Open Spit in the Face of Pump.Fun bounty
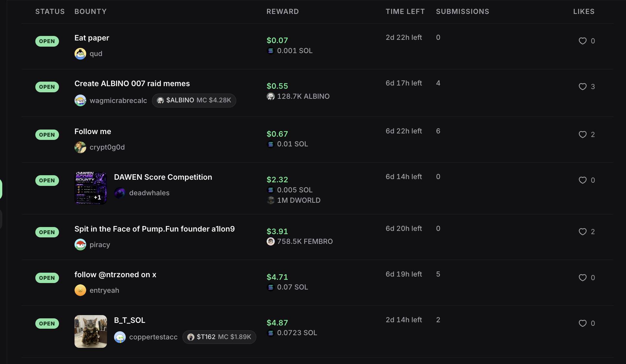626x364 pixels. click(x=155, y=229)
